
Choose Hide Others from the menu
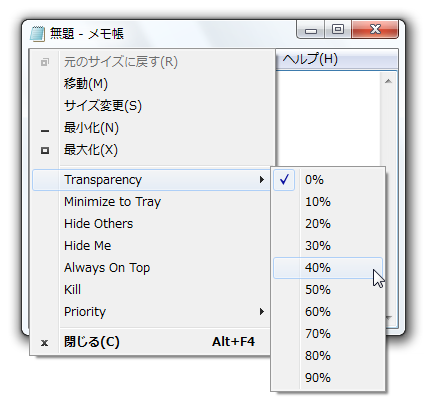(x=151, y=224)
